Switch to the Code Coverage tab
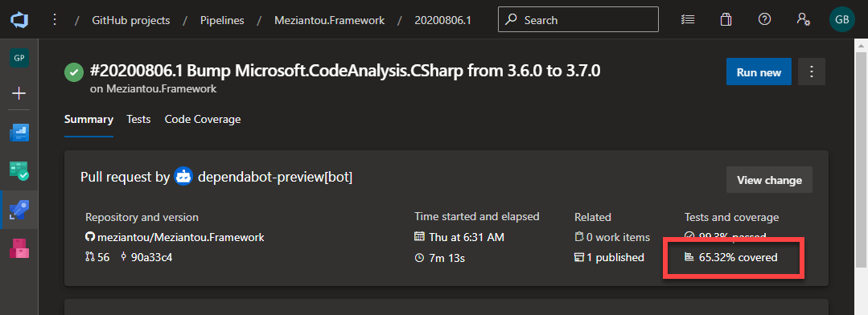The height and width of the screenshot is (315, 868). coord(203,120)
